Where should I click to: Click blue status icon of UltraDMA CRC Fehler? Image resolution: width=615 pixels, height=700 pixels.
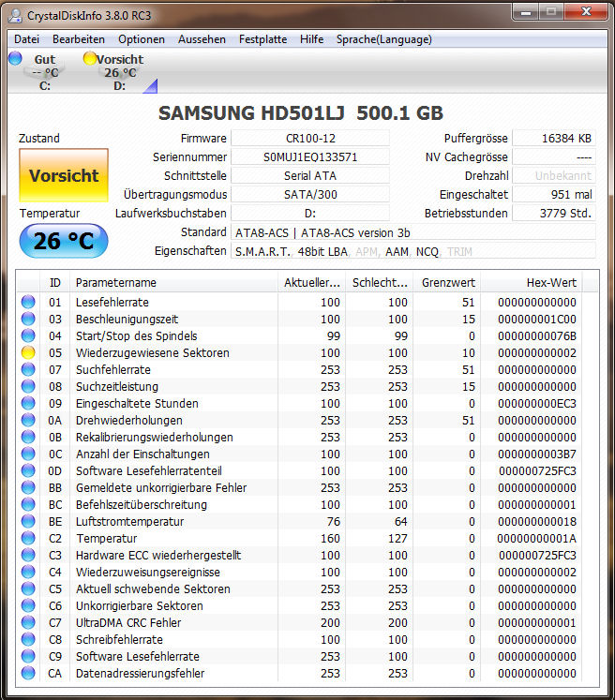point(28,622)
